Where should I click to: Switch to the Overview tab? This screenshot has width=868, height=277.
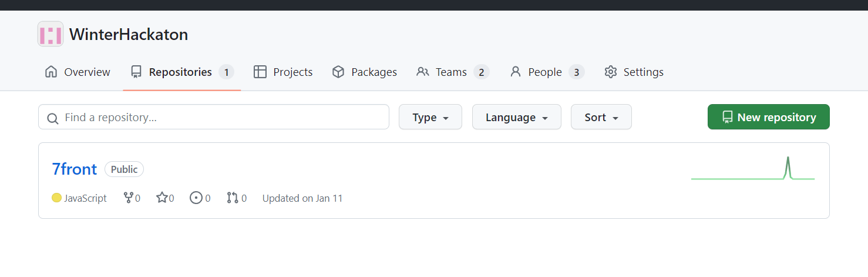[x=78, y=72]
